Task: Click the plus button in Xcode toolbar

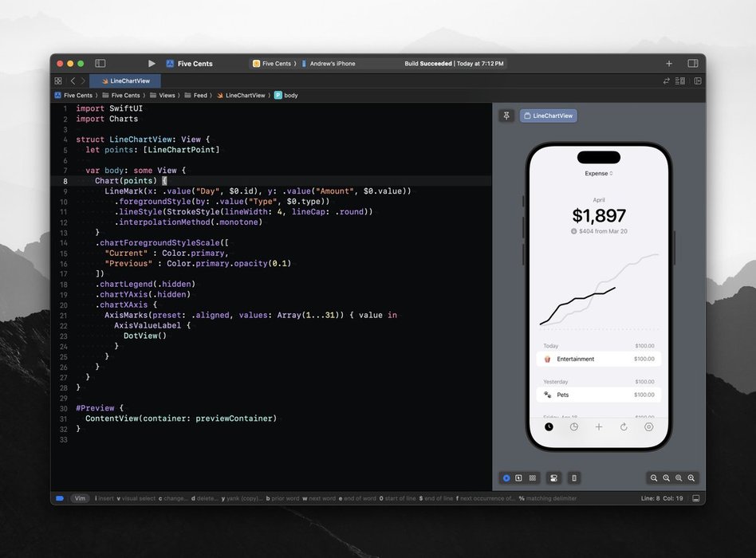Action: [669, 63]
